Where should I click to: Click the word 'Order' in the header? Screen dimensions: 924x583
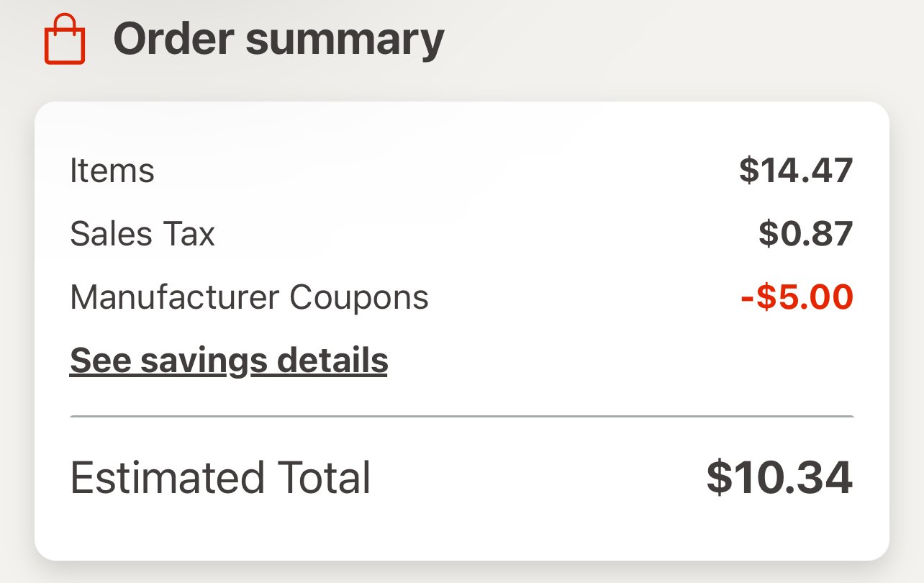[173, 39]
